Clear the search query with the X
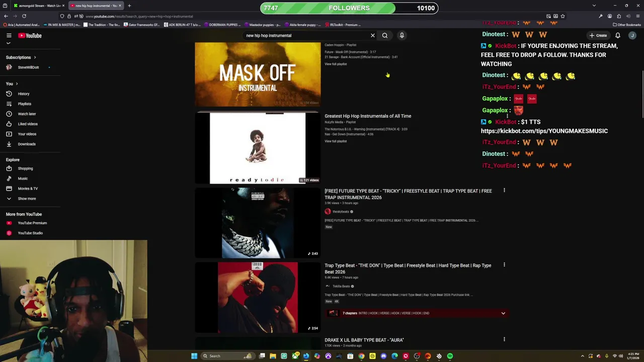This screenshot has width=644, height=362. [x=373, y=35]
